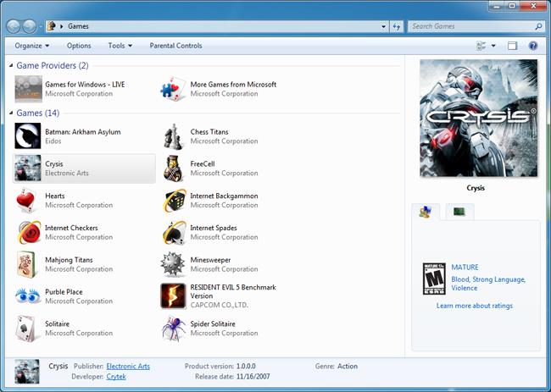551x392 pixels.
Task: Select the Minesweeper mine icon
Action: click(x=173, y=264)
